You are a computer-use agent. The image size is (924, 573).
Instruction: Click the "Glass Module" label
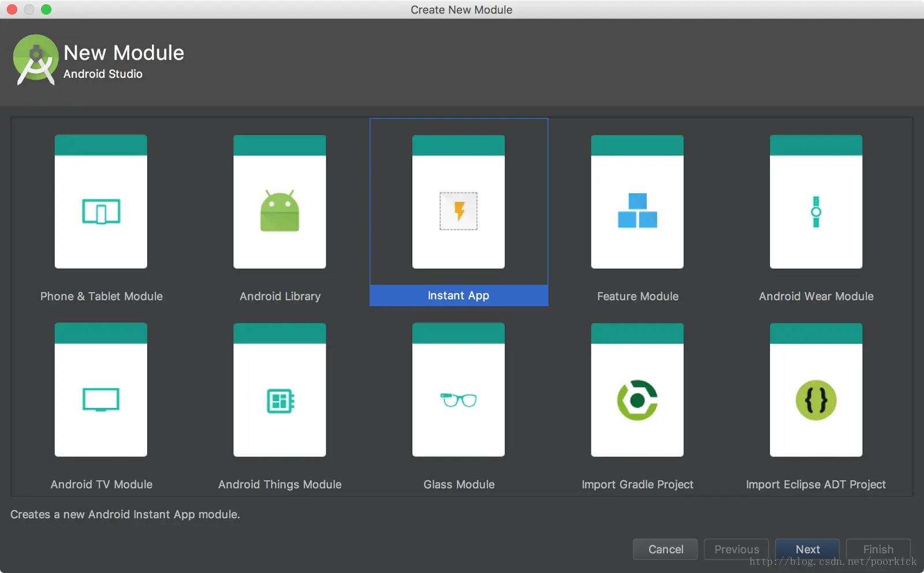point(459,484)
